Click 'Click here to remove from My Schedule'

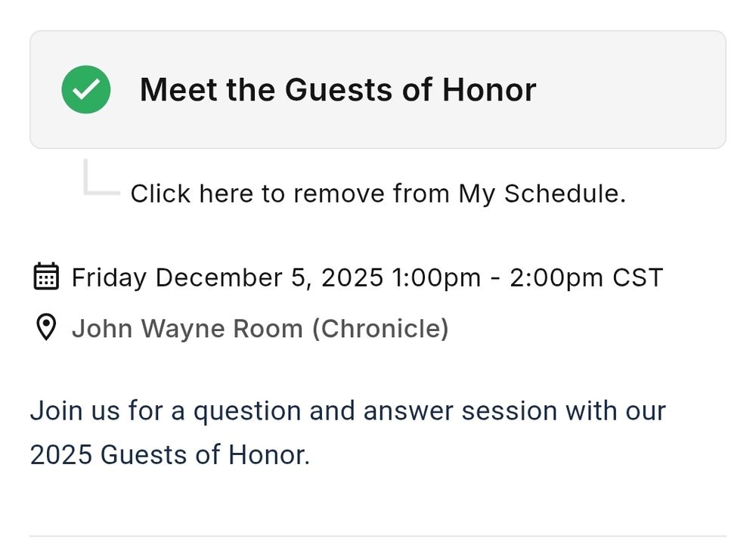pyautogui.click(x=378, y=194)
